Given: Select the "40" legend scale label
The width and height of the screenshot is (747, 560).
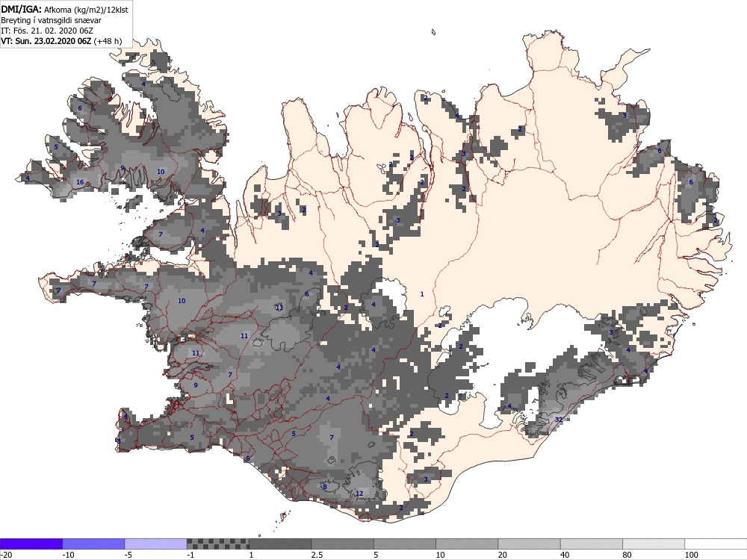Looking at the screenshot, I should [x=565, y=555].
